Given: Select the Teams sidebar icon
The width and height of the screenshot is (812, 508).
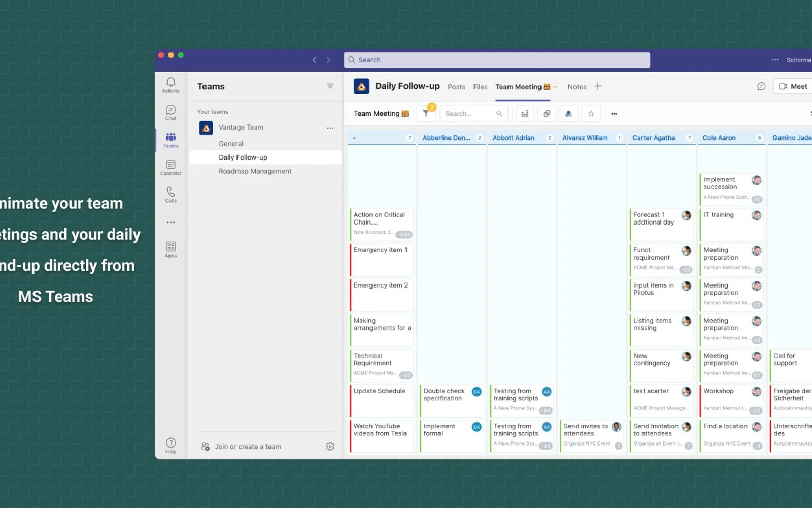Looking at the screenshot, I should (171, 140).
